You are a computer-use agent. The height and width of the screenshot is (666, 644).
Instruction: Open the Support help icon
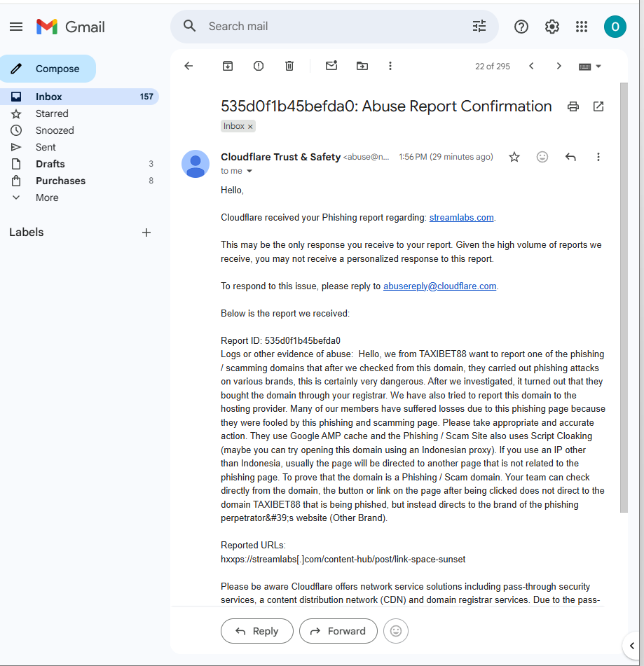[521, 27]
